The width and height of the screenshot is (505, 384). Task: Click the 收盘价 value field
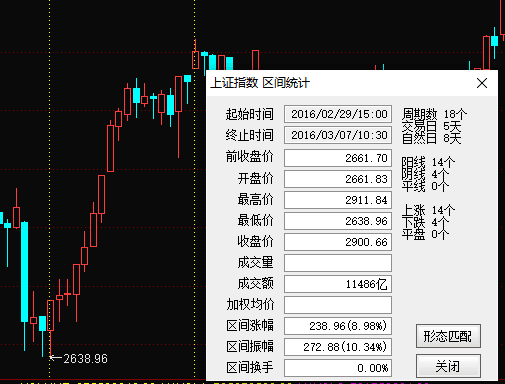[x=338, y=242]
